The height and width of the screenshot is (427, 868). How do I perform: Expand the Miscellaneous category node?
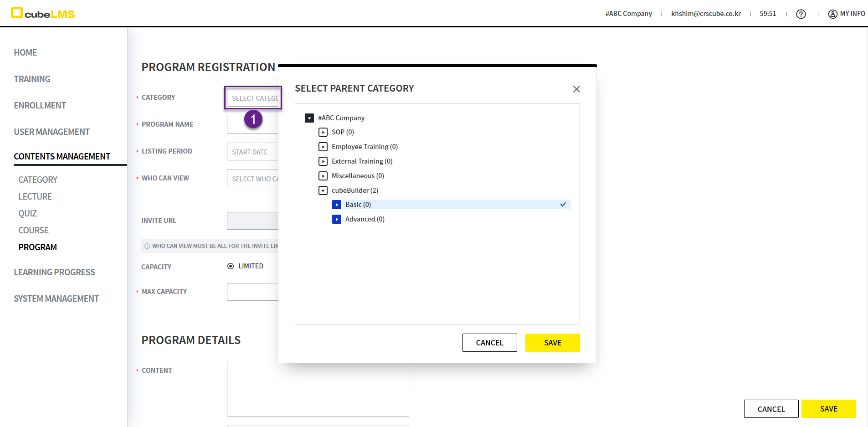click(x=323, y=176)
